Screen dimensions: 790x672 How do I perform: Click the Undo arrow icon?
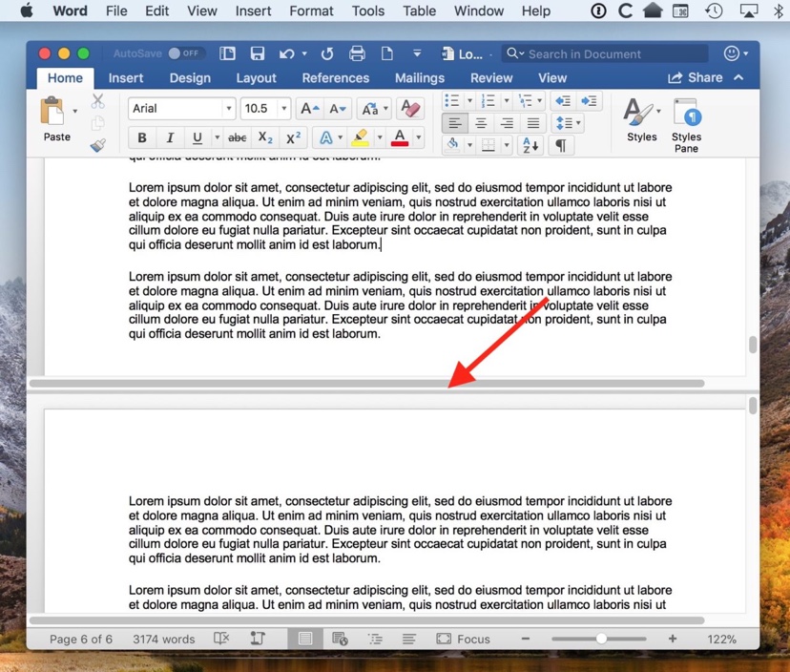286,53
